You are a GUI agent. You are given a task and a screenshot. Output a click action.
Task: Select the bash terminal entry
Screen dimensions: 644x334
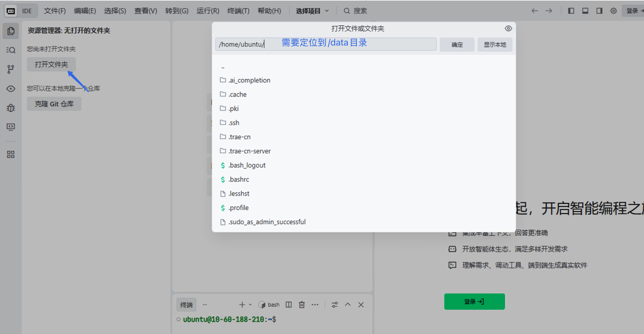(269, 305)
